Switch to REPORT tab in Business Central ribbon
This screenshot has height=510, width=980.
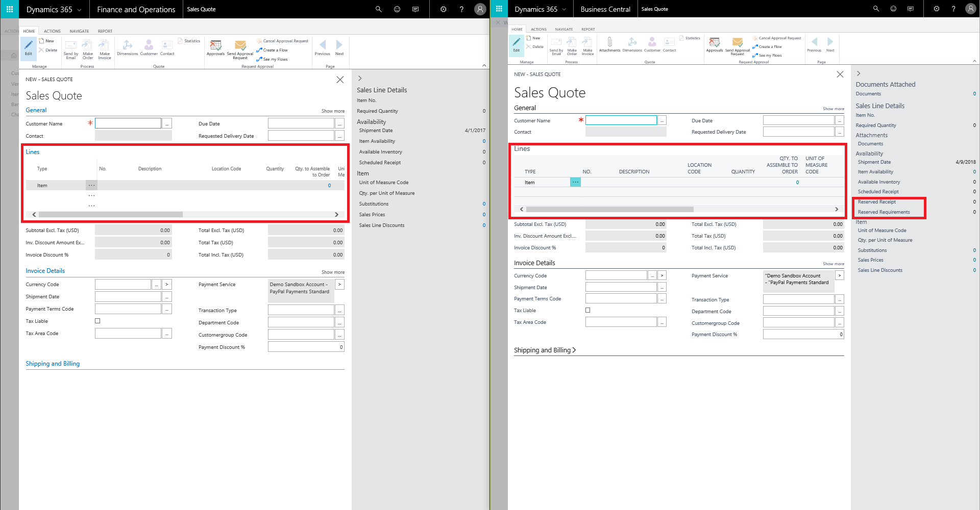(588, 29)
